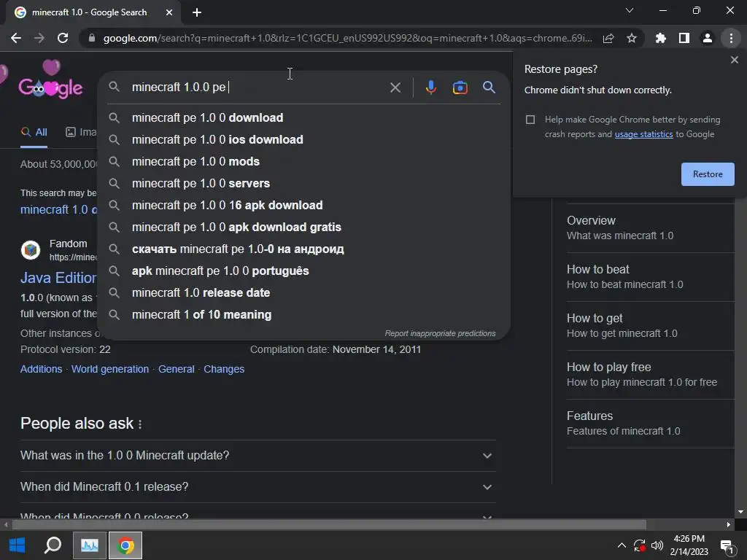Open the World generation link

pyautogui.click(x=110, y=369)
